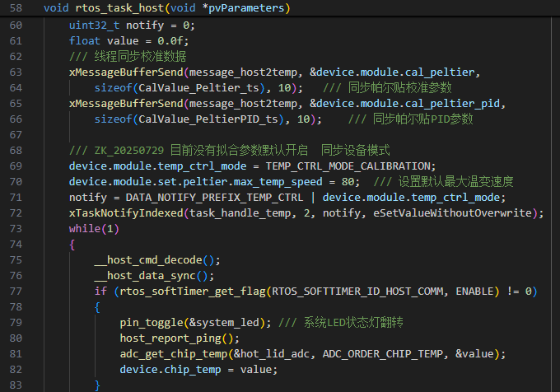Click xMessageBufferSend on line 63

126,72
